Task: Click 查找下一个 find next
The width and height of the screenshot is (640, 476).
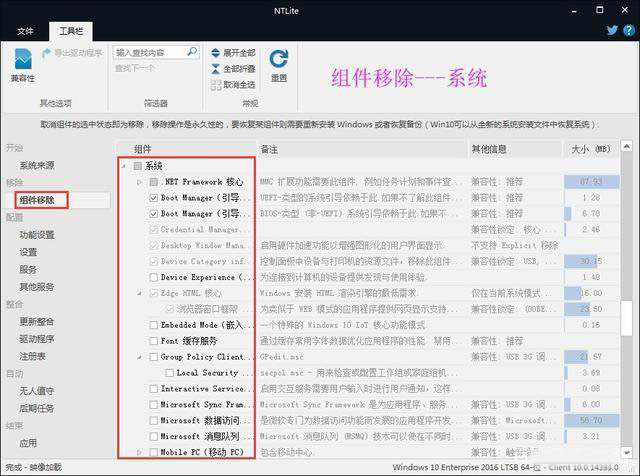Action: (x=134, y=68)
